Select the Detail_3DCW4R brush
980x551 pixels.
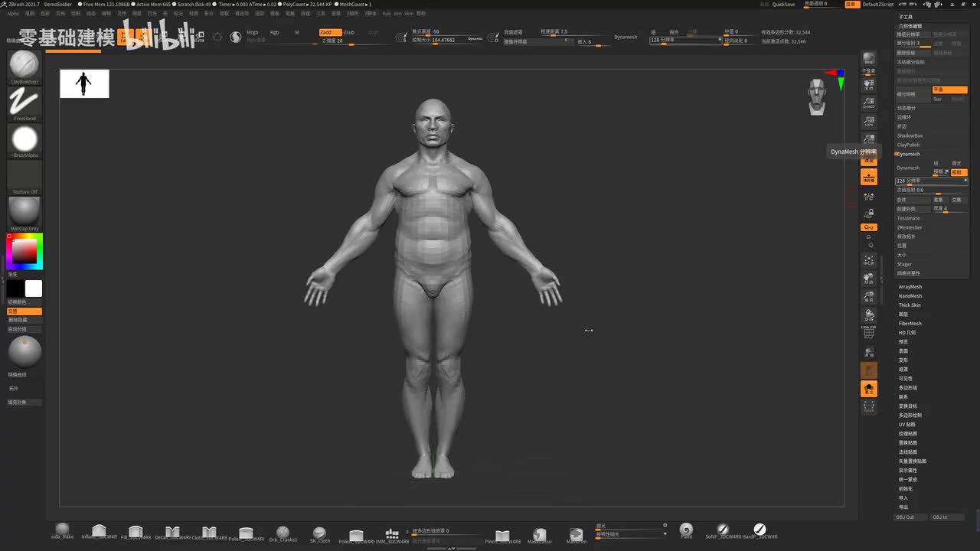click(172, 530)
